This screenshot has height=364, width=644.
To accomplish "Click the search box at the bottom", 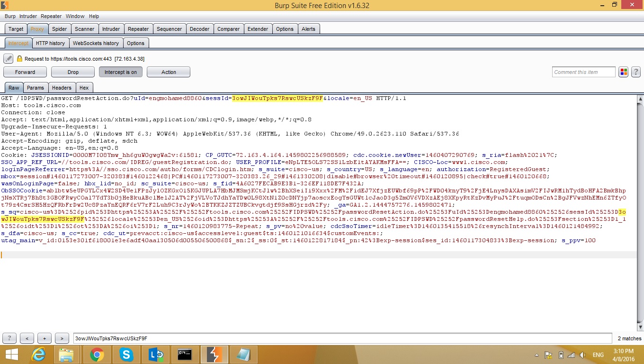I will pos(342,338).
